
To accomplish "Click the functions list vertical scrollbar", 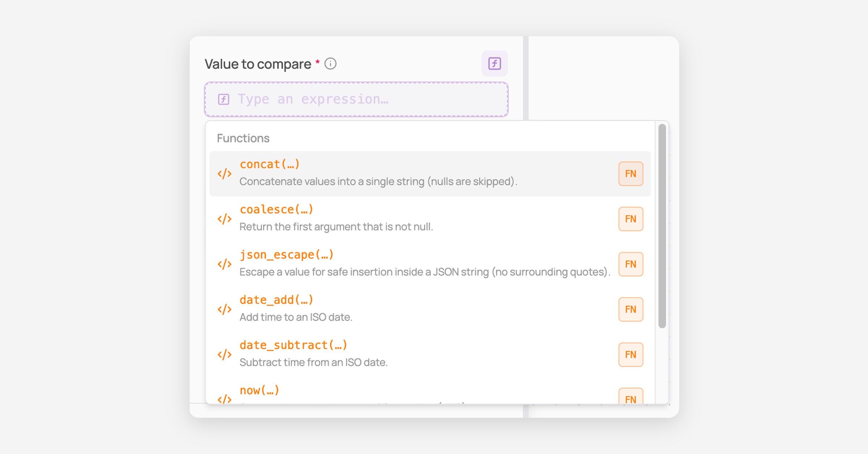I will pyautogui.click(x=662, y=226).
